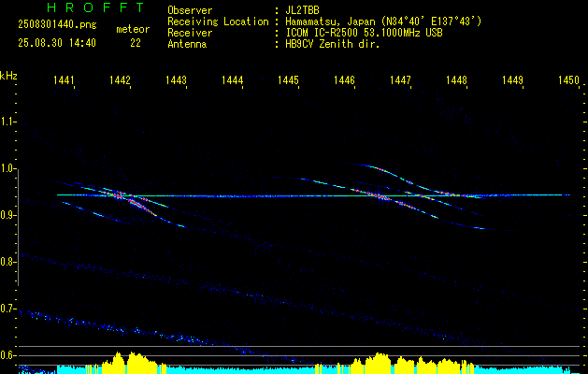
Task: Click the ICOM IC-R2500 53.1000MHz USB text
Action: [364, 33]
